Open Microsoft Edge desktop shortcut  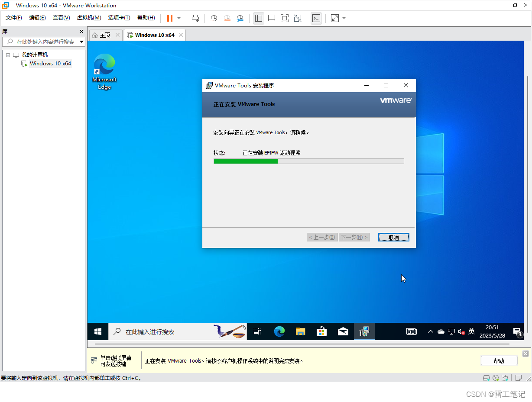coord(104,72)
